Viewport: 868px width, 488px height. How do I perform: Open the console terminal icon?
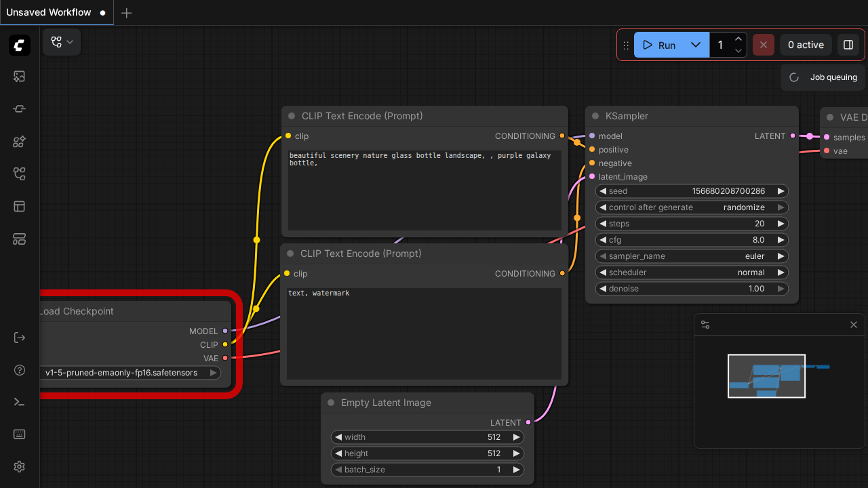coord(19,402)
